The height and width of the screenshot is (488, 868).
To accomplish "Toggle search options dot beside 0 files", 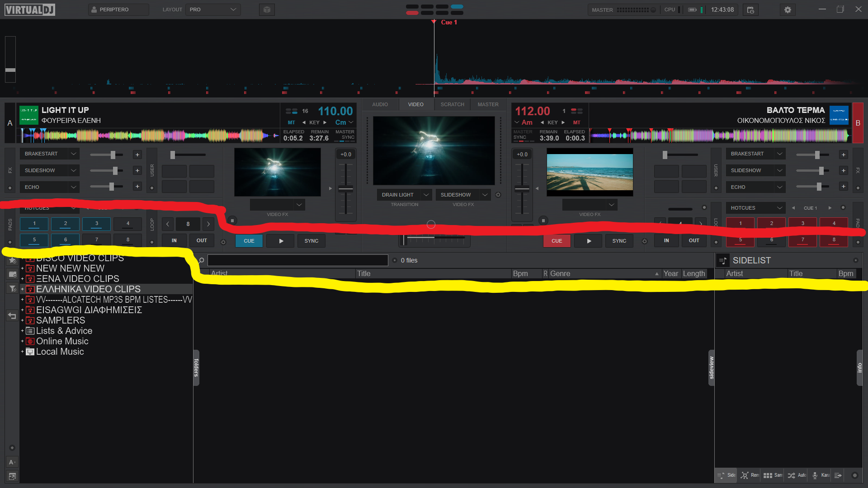I will click(x=395, y=260).
